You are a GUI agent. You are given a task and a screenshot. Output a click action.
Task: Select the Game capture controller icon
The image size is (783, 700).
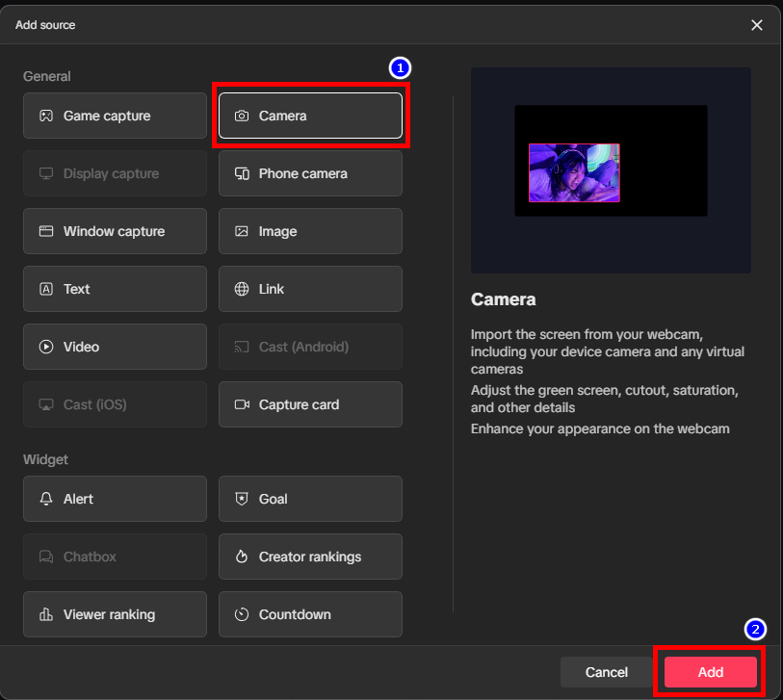(x=46, y=117)
